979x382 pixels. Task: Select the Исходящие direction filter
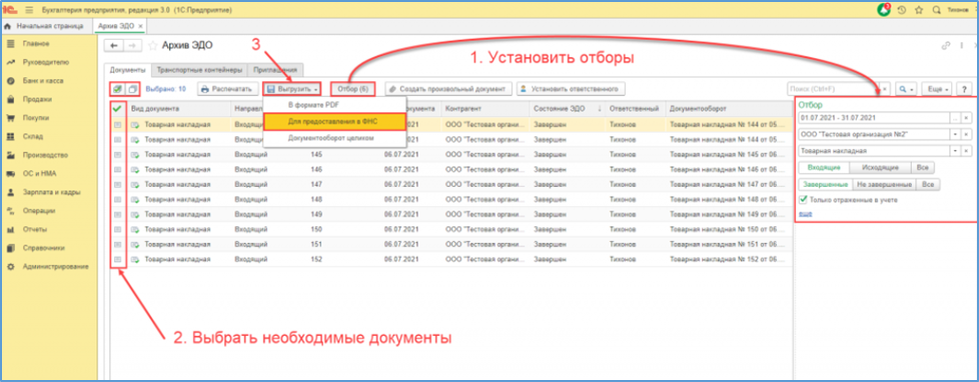click(x=880, y=168)
